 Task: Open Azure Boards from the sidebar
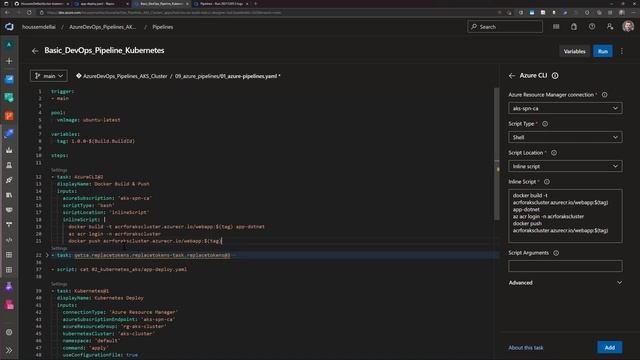[9, 79]
